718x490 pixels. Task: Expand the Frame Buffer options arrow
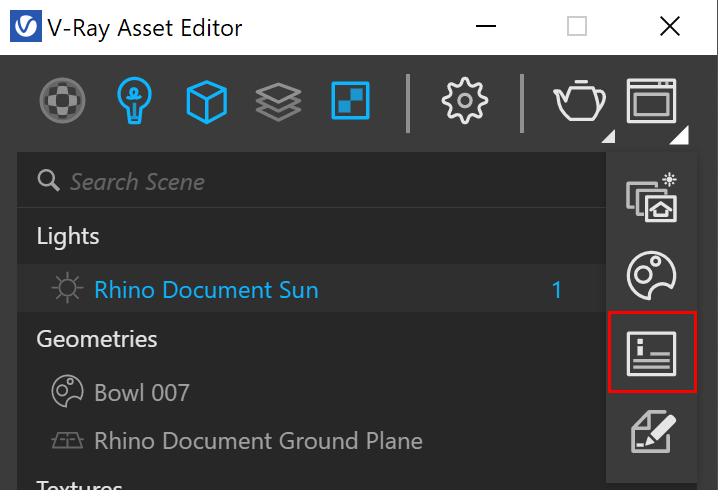(680, 136)
